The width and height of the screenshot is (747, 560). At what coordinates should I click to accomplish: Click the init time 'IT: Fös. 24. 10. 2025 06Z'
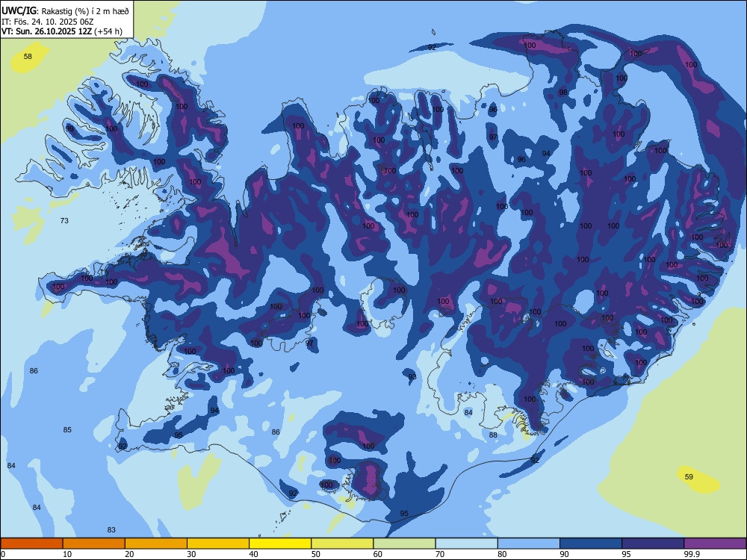tap(47, 22)
